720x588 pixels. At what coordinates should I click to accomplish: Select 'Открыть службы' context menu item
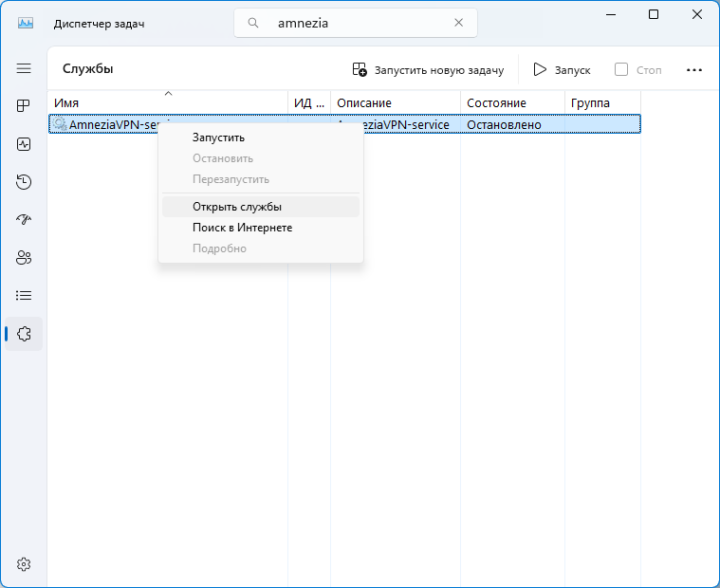click(x=237, y=207)
